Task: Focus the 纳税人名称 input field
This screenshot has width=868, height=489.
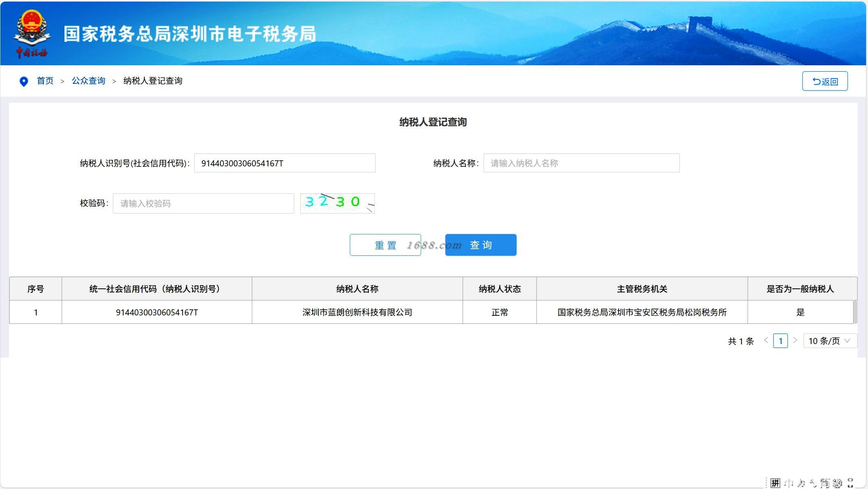Action: (x=581, y=163)
